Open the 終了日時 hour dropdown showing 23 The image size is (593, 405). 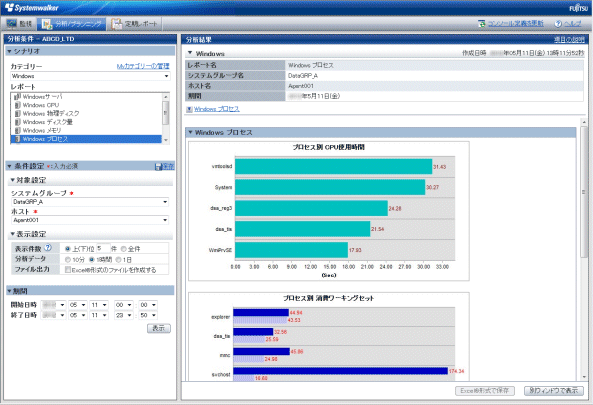pos(124,315)
